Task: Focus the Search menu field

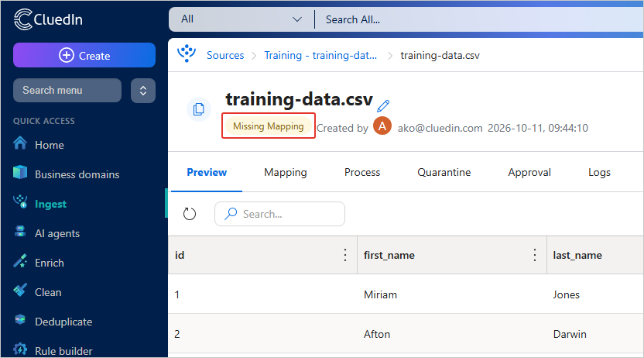Action: pyautogui.click(x=67, y=90)
